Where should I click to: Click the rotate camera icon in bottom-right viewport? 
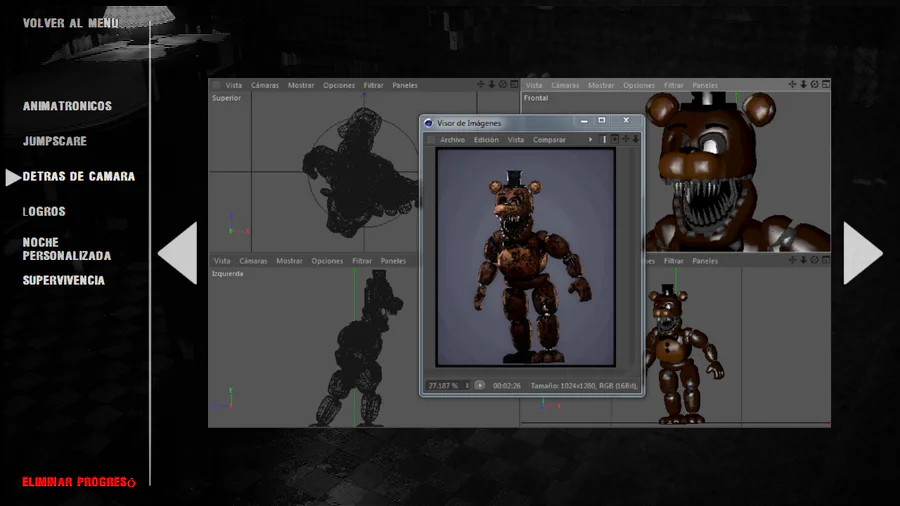point(814,260)
